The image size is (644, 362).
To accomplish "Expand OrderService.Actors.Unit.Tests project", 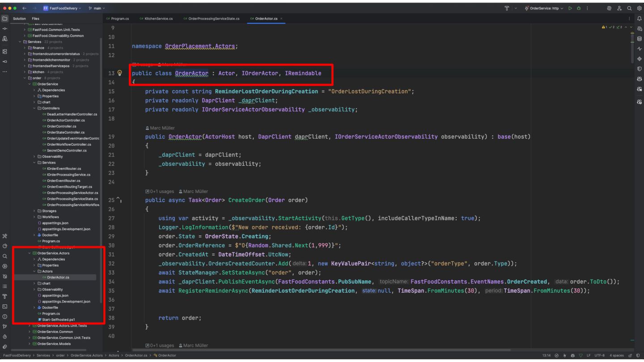I will pyautogui.click(x=30, y=326).
